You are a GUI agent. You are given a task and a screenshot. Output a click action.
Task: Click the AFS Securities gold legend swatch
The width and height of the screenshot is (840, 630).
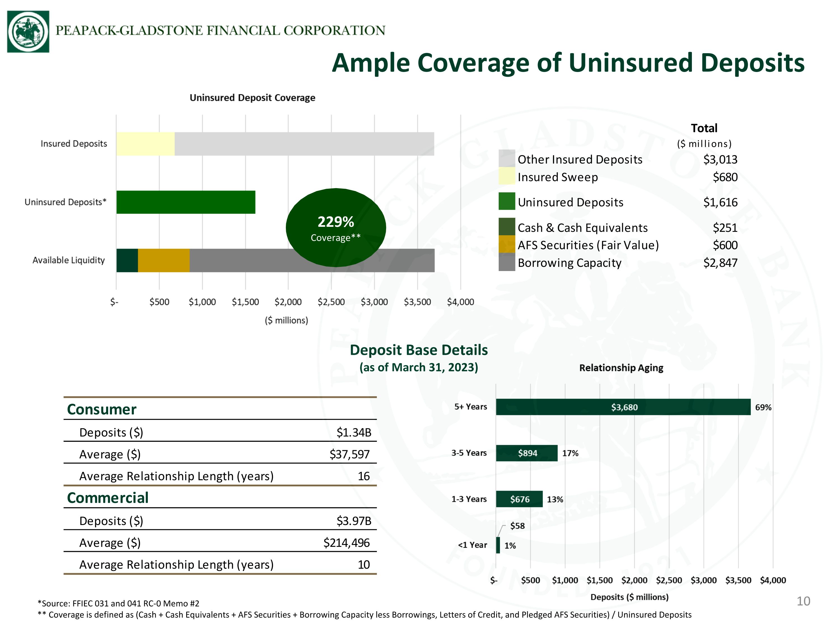pyautogui.click(x=507, y=244)
